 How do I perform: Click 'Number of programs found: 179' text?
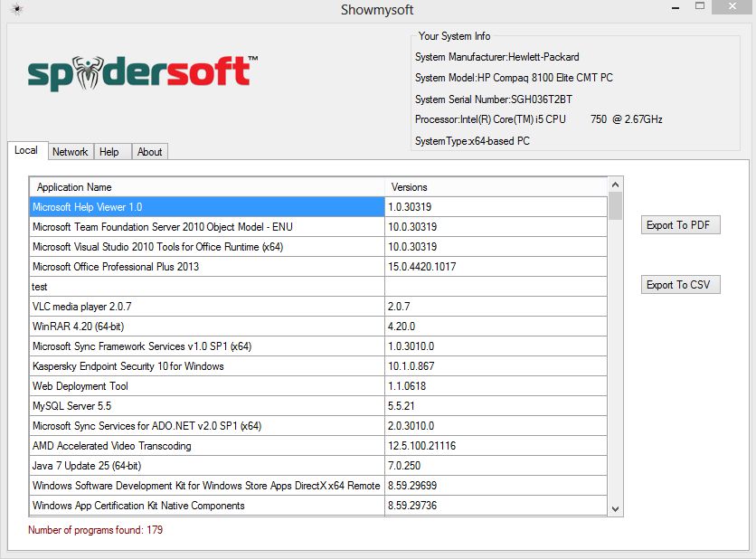(96, 530)
